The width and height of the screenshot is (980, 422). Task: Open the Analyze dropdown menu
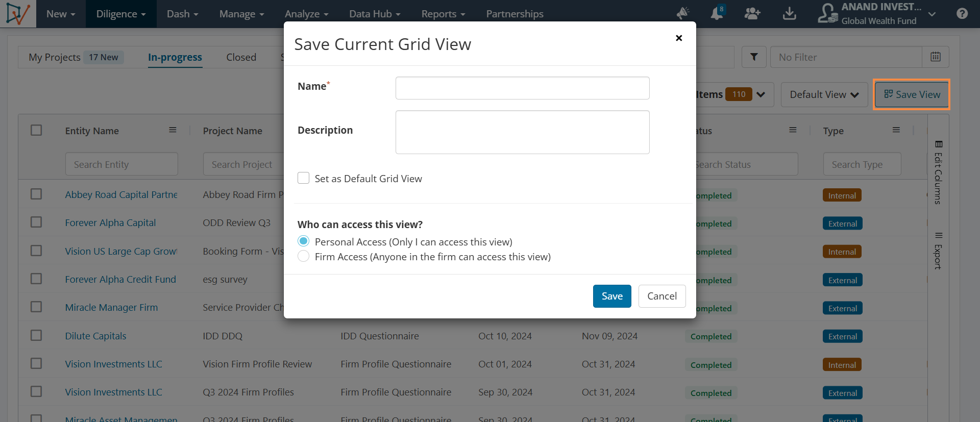coord(306,14)
